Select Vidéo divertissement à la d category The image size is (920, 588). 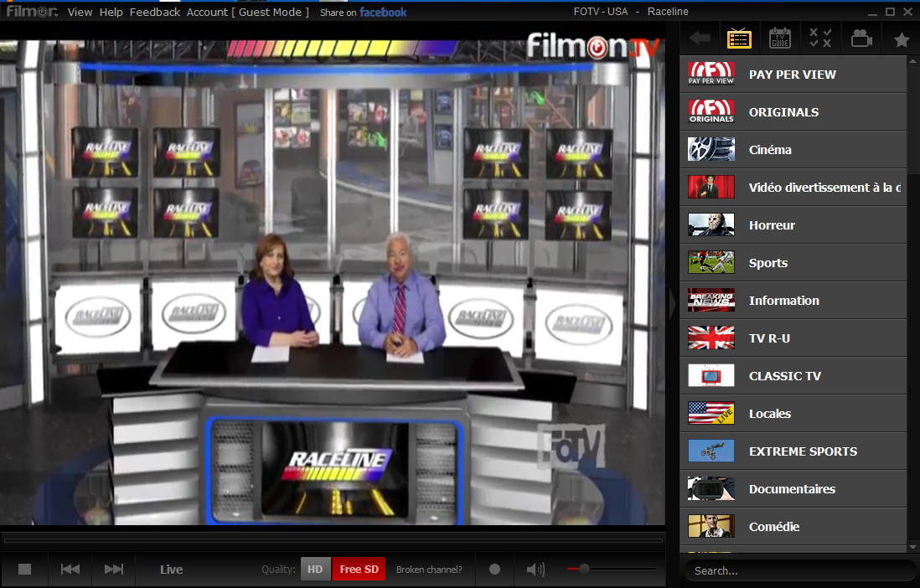coord(825,187)
